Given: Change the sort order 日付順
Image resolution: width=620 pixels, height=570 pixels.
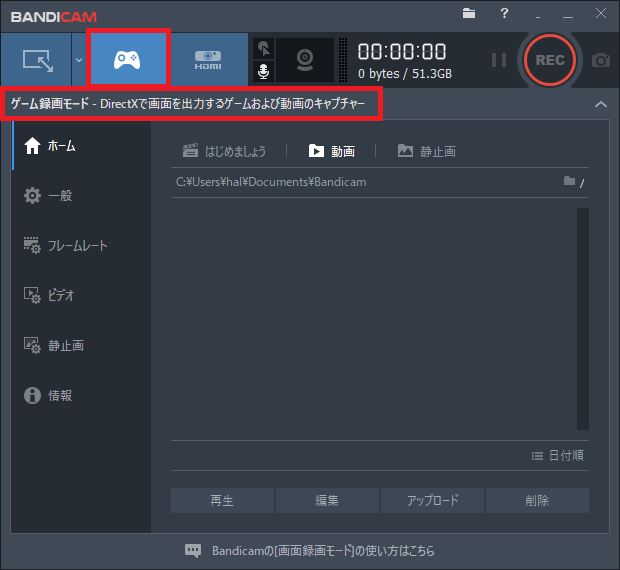Looking at the screenshot, I should coord(558,456).
